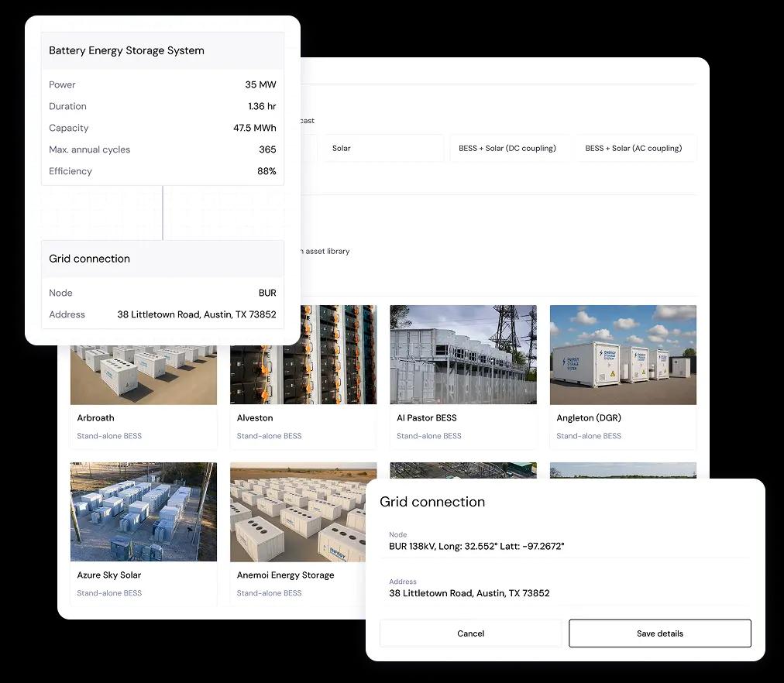Screen dimensions: 784x683
Task: Click Stand-alone BESS label under Arbroath
Action: click(x=110, y=436)
